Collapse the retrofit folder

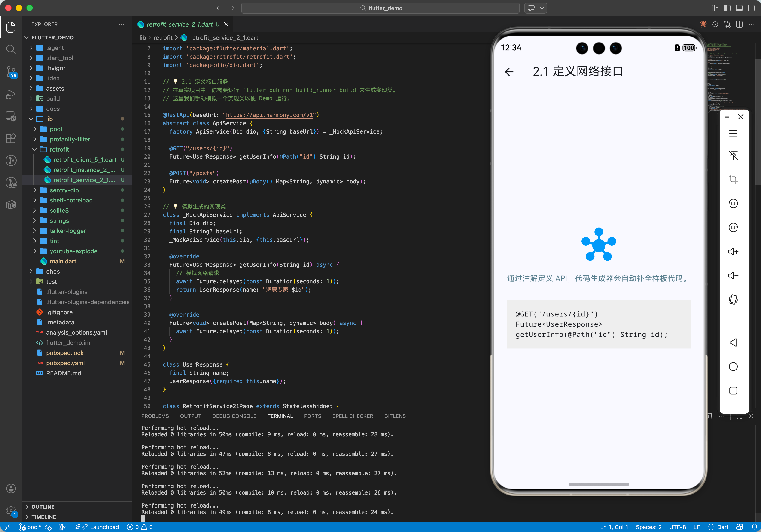[59, 150]
